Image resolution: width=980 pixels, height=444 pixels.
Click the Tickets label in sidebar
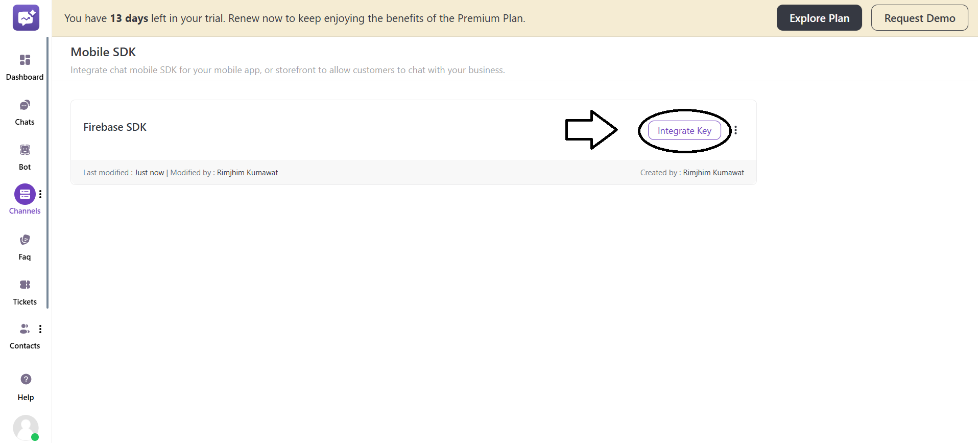pyautogui.click(x=25, y=302)
